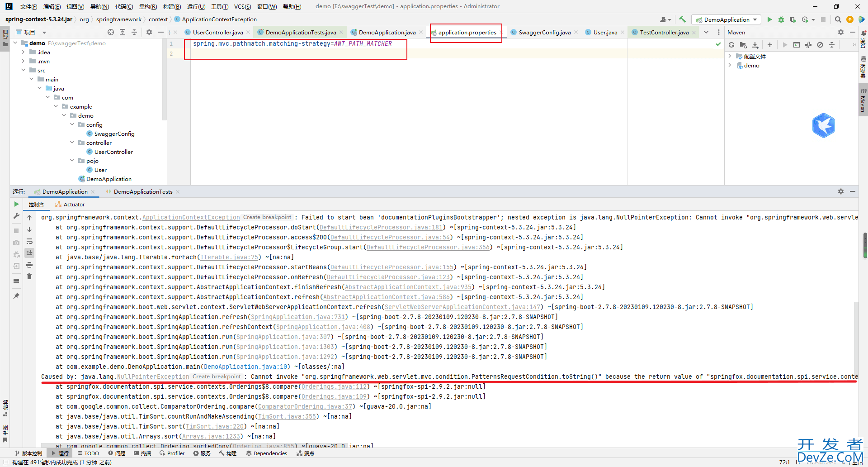Switch to UserController.java tab
This screenshot has width=868, height=467.
pos(217,32)
